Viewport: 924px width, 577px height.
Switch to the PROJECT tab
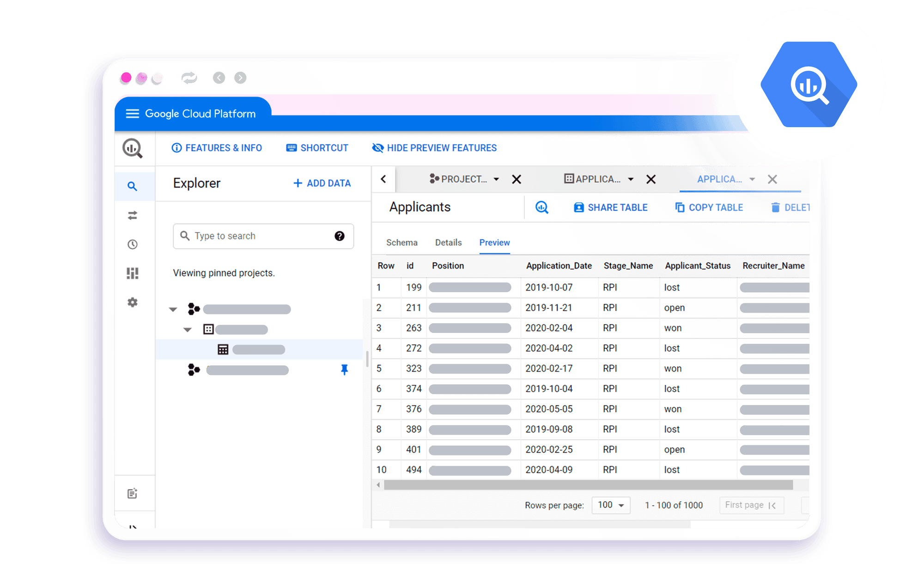click(x=458, y=179)
